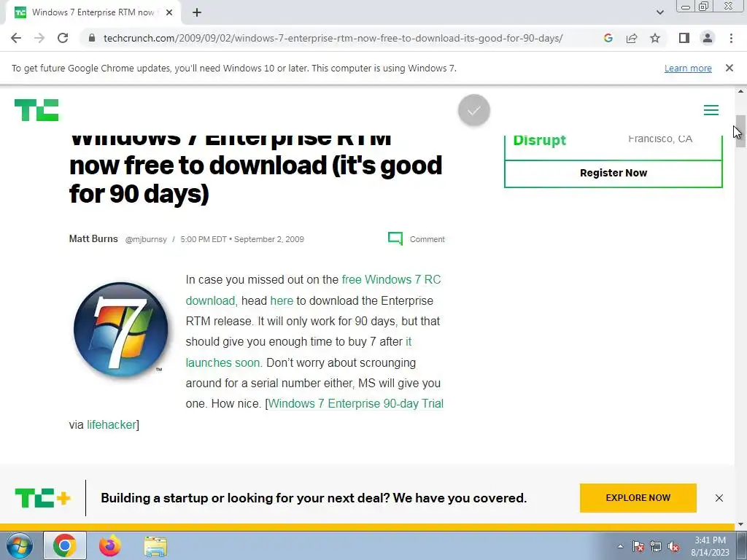Select the Windows 7 Enterprise RTM tab
This screenshot has height=560, width=747.
(93, 12)
